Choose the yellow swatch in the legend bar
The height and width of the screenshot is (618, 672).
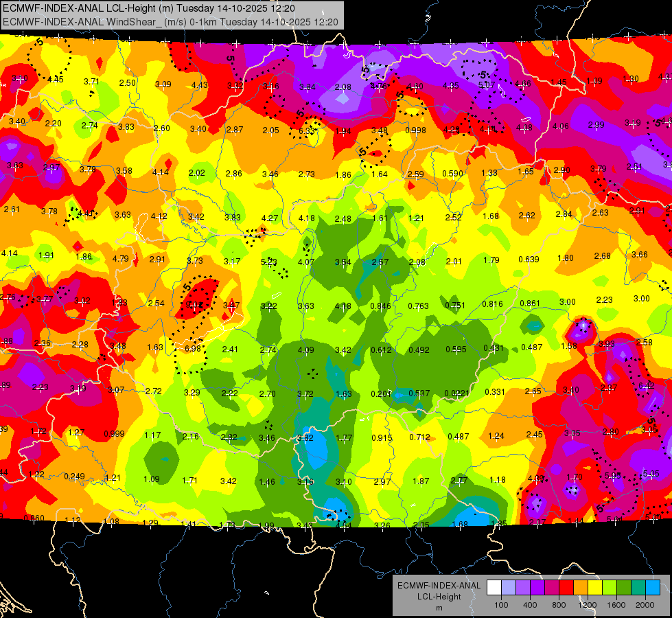[x=595, y=588]
